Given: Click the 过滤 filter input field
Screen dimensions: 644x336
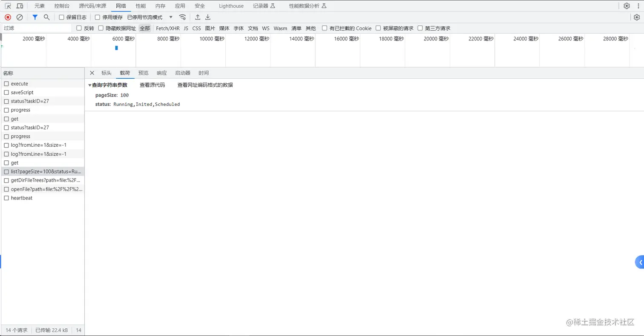Looking at the screenshot, I should tap(37, 28).
